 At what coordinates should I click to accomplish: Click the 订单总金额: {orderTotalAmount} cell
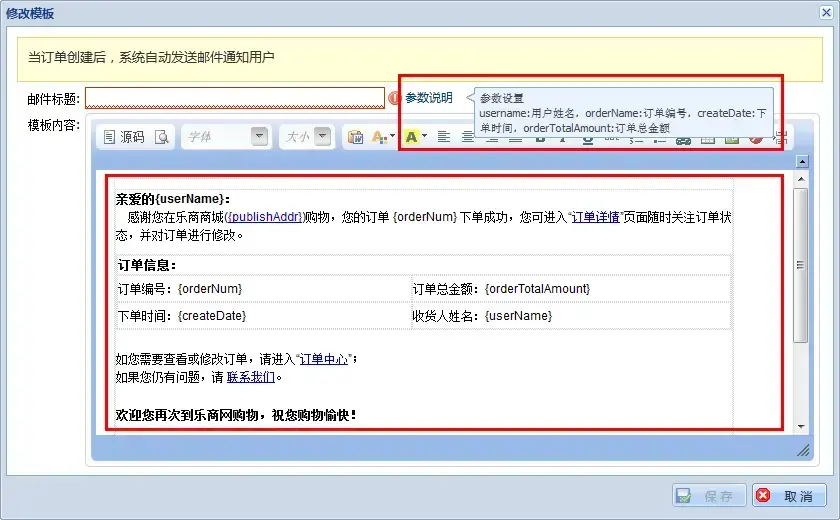click(571, 289)
